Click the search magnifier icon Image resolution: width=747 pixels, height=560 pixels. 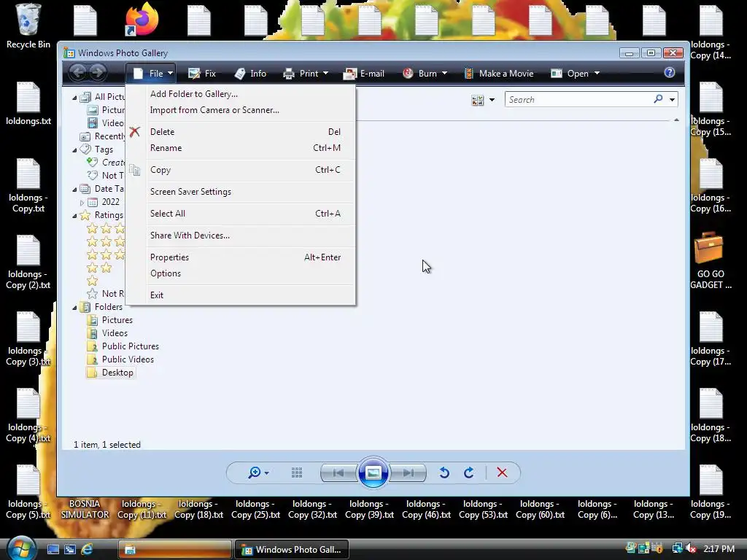[658, 99]
